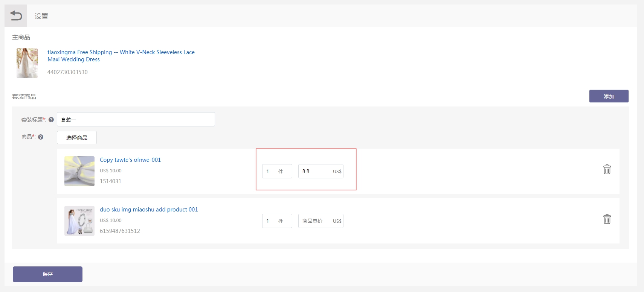Viewport: 644px width, 292px height.
Task: Click the back arrow icon
Action: pos(16,16)
